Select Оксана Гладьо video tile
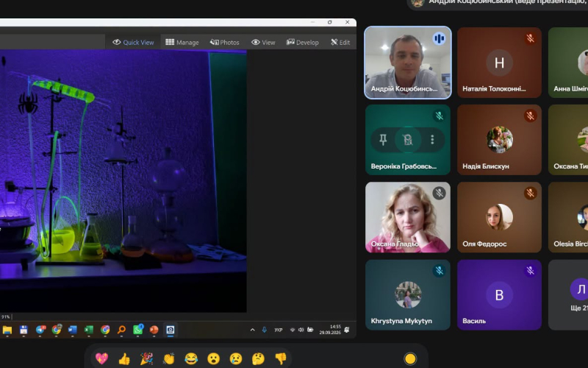 pos(408,217)
